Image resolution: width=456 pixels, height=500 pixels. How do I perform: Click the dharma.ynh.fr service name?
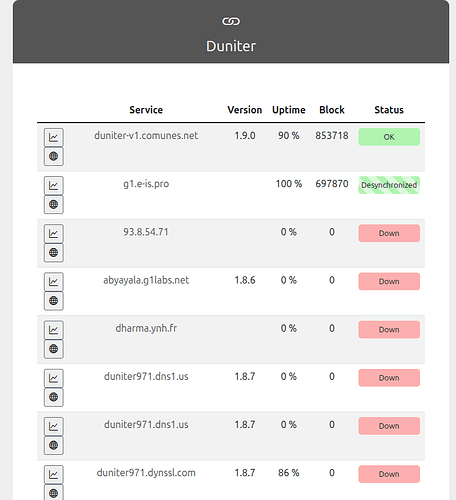(x=146, y=328)
